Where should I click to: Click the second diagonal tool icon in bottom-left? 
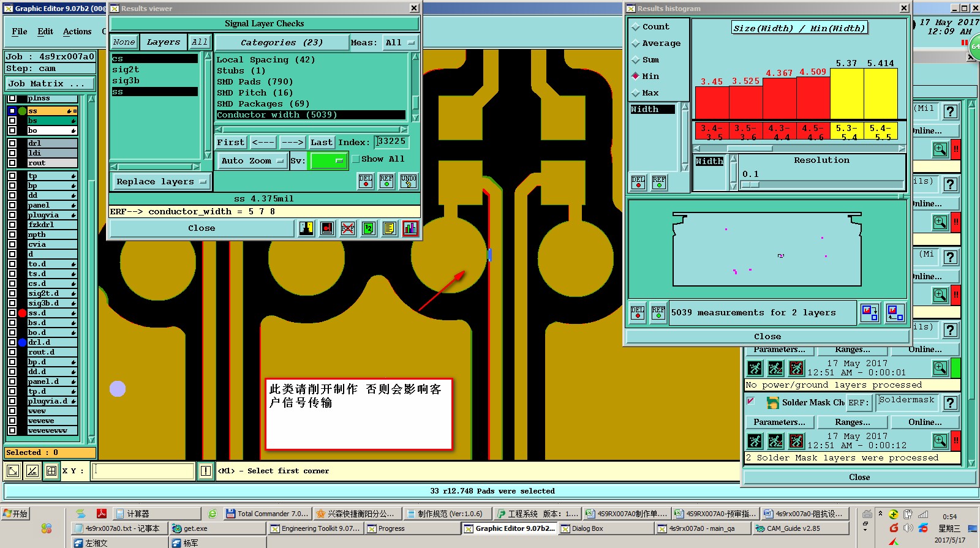(x=32, y=471)
